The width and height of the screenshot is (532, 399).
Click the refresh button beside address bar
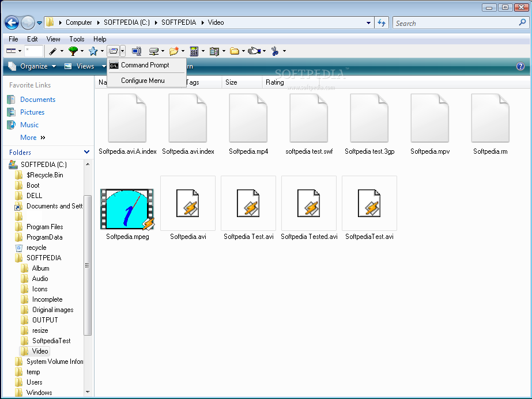pos(382,22)
